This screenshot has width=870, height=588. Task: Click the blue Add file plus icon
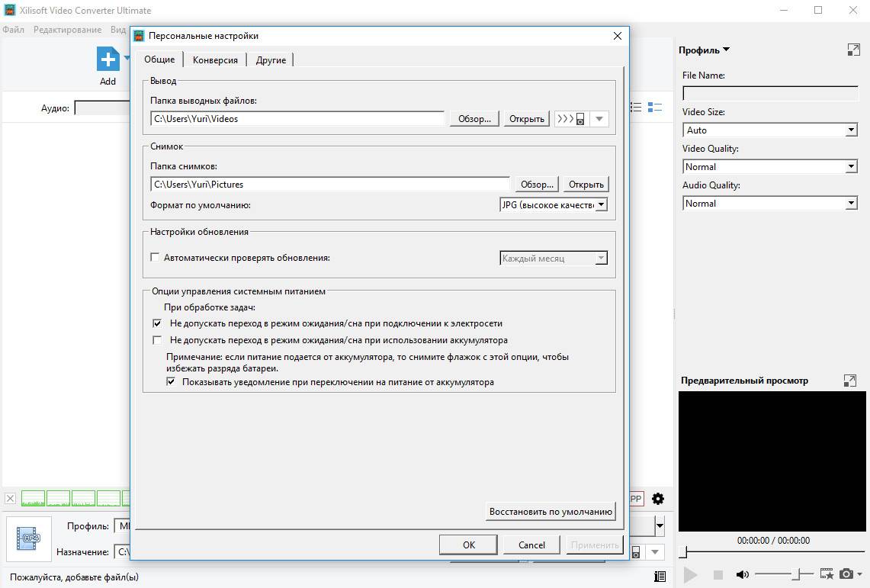click(x=108, y=59)
